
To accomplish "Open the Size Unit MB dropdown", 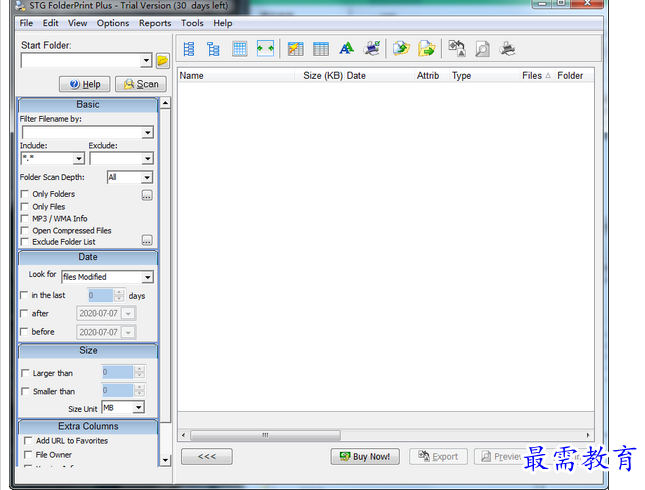I will pyautogui.click(x=139, y=408).
